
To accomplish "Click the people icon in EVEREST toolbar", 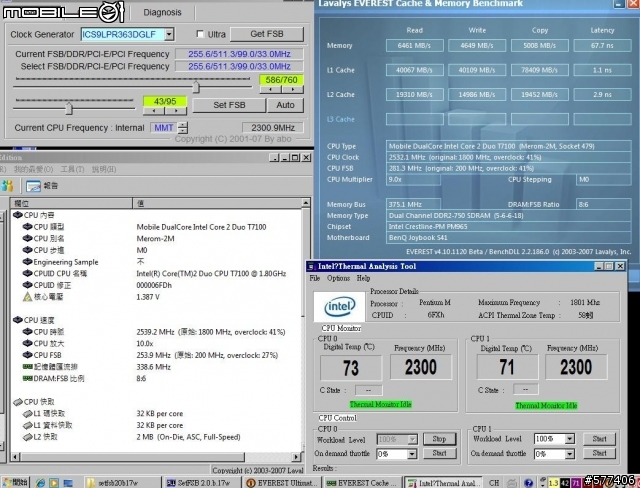I will pyautogui.click(x=7, y=186).
